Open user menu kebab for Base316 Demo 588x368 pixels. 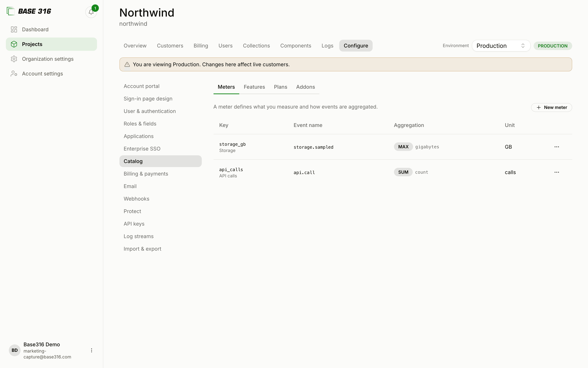click(x=91, y=350)
